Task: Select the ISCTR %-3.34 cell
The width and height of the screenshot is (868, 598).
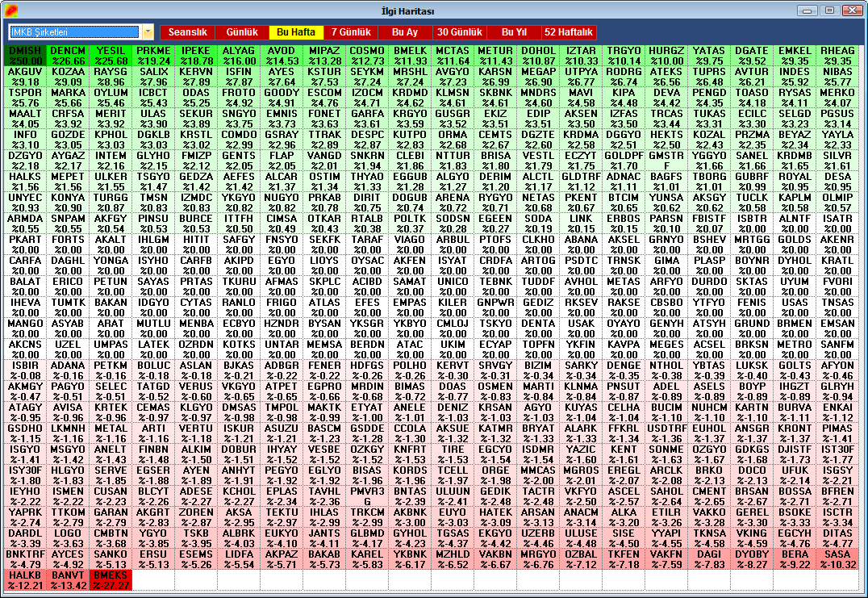Action: [x=837, y=517]
